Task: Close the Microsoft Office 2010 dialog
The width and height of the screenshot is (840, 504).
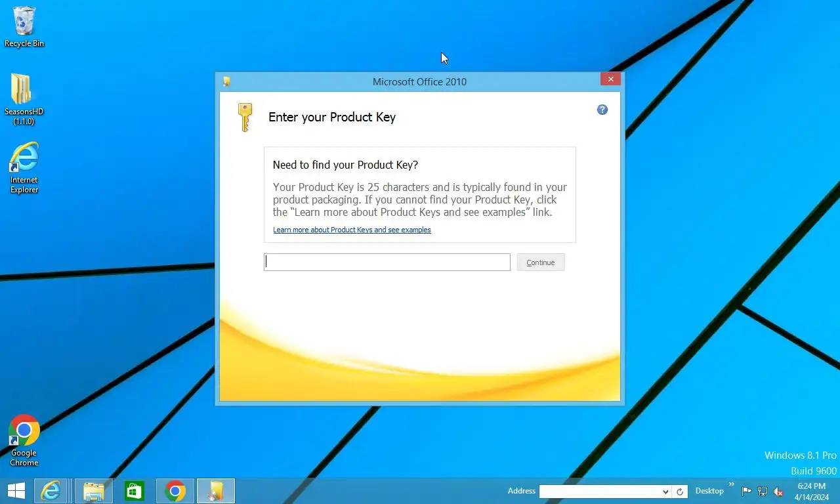Action: (610, 79)
